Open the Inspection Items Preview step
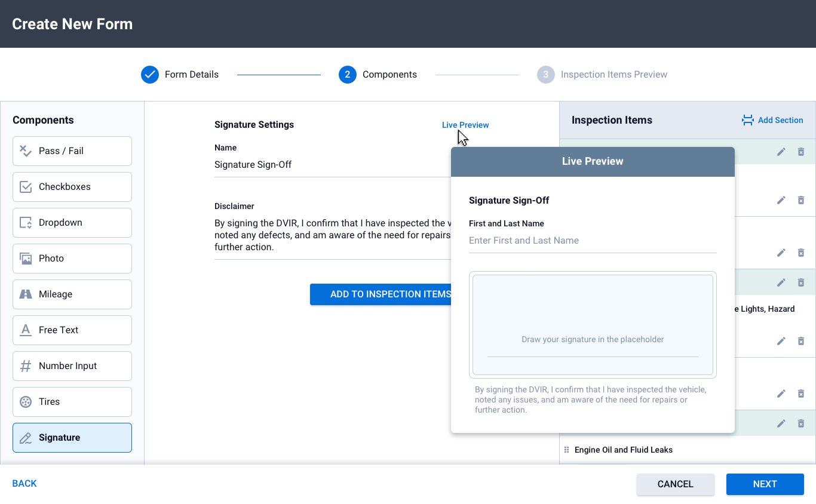 tap(602, 74)
